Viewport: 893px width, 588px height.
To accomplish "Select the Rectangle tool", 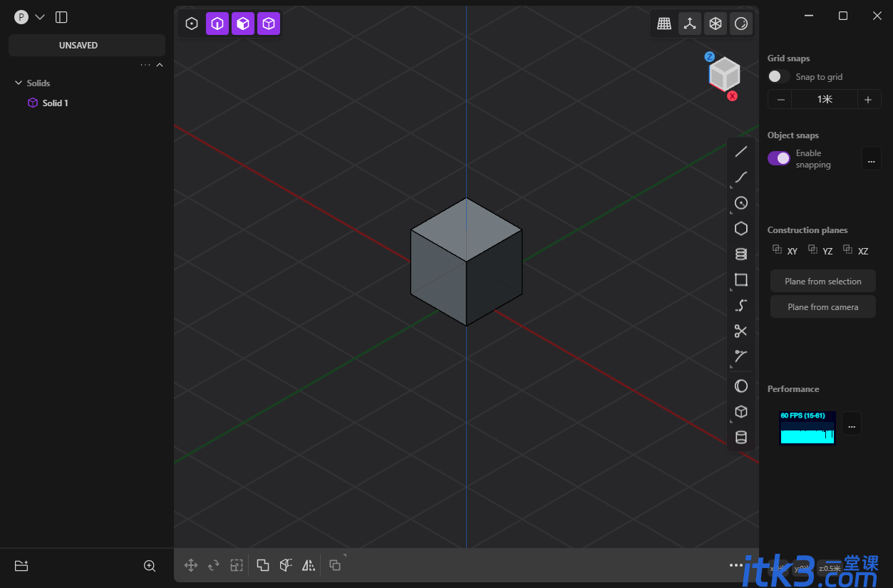I will [x=741, y=280].
